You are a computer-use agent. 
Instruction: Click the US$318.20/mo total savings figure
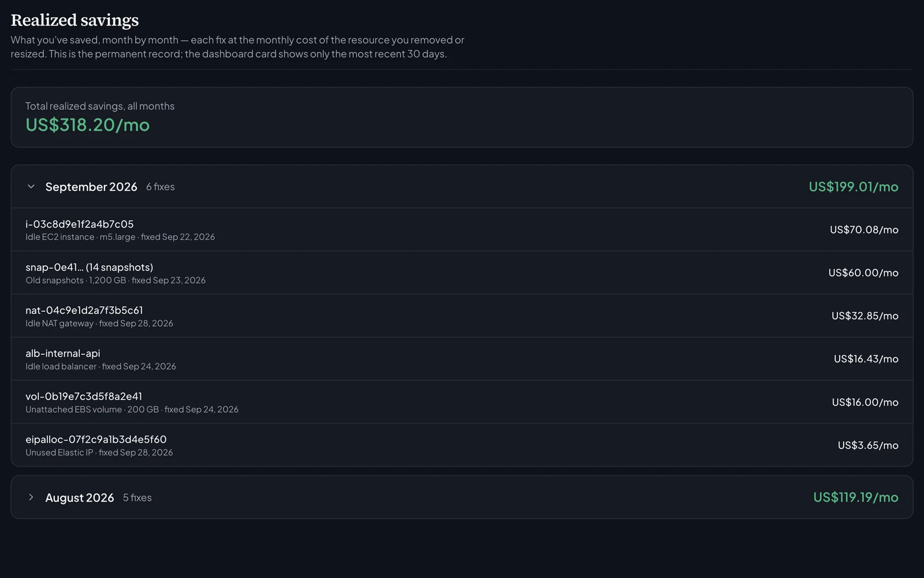coord(88,125)
